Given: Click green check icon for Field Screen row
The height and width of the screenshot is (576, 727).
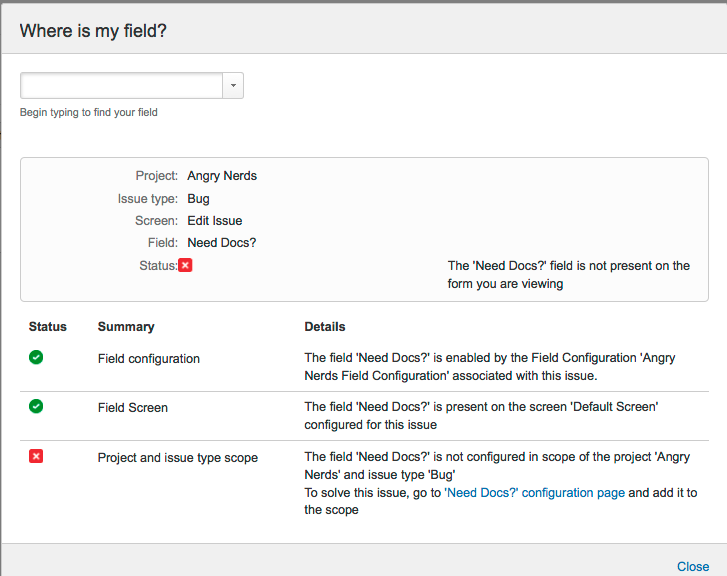Looking at the screenshot, I should [x=36, y=407].
